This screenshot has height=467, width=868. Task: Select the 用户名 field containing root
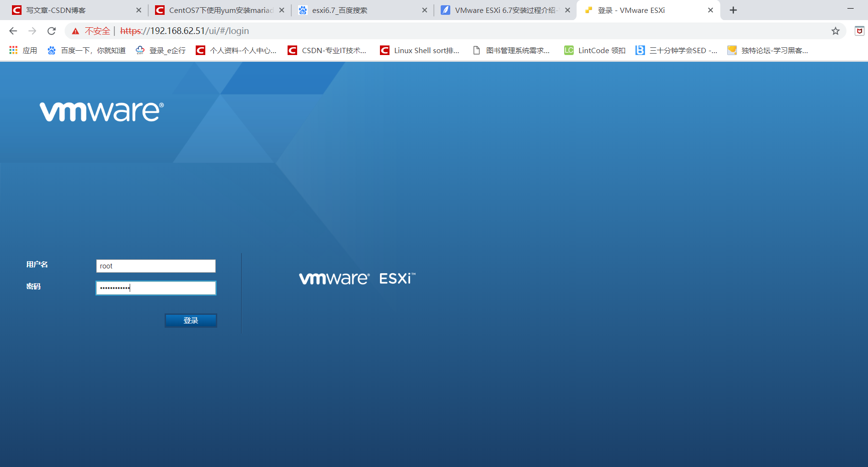(156, 266)
